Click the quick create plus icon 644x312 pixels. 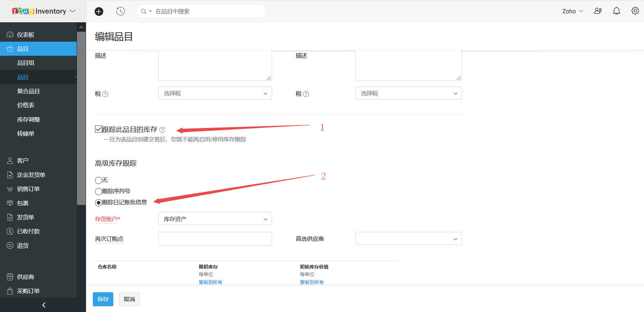[x=99, y=12]
